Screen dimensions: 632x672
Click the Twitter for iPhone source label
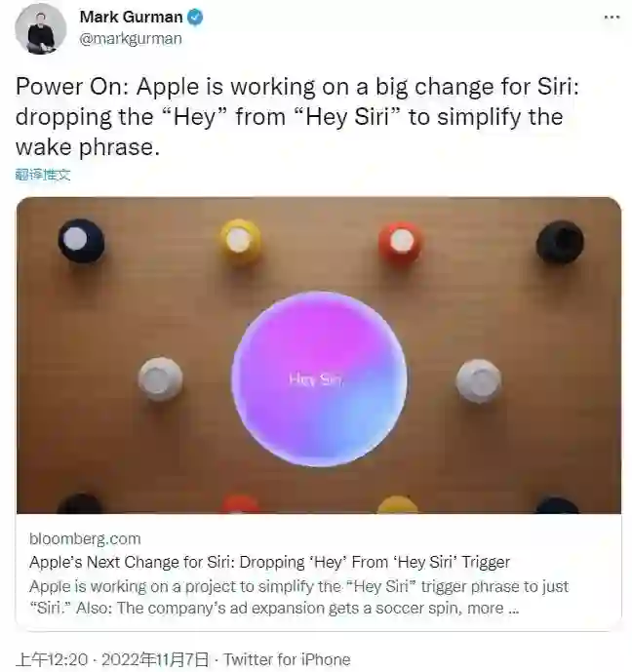point(287,659)
